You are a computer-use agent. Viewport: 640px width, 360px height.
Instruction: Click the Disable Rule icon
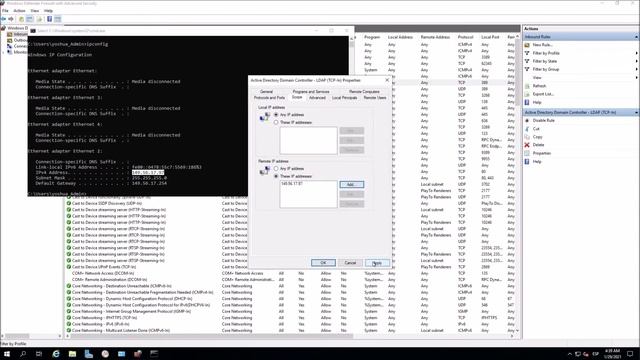pos(527,121)
